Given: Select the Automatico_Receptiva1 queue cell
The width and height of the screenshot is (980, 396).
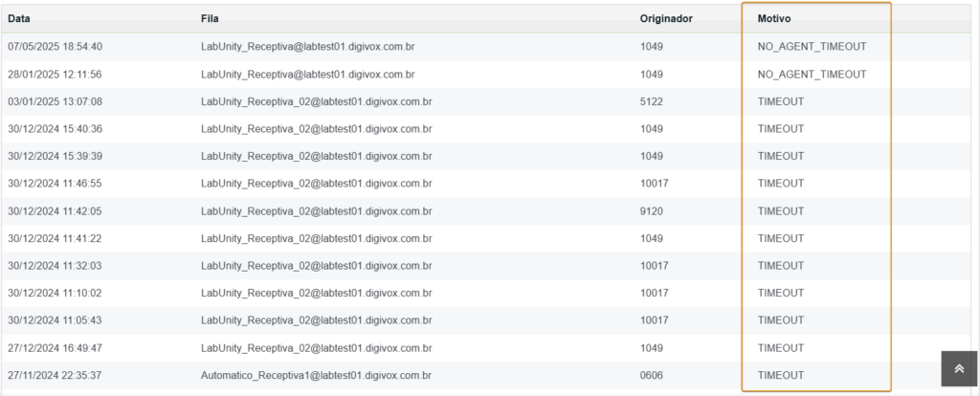Looking at the screenshot, I should tap(316, 375).
